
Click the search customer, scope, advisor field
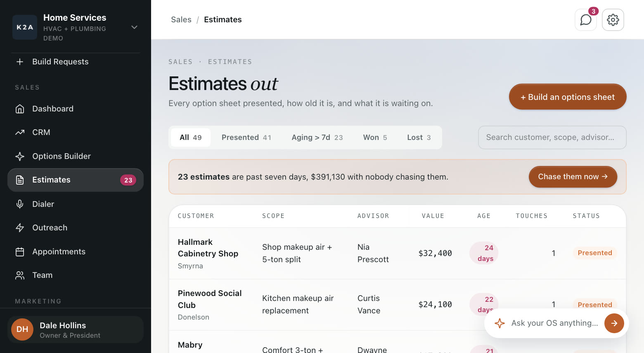click(552, 137)
